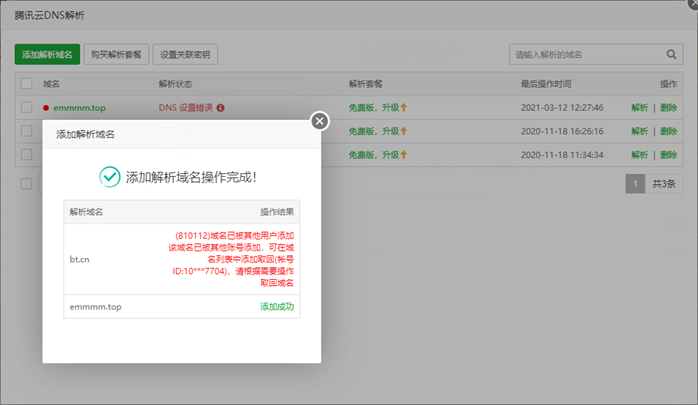Click the DNS 设置错误 status text
Viewport: 698px width, 405px height.
coord(186,108)
